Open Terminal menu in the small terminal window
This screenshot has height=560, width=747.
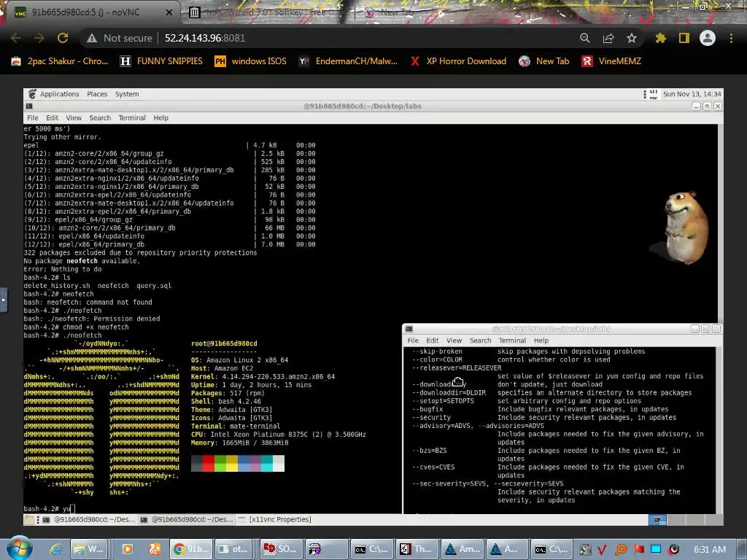(x=512, y=341)
